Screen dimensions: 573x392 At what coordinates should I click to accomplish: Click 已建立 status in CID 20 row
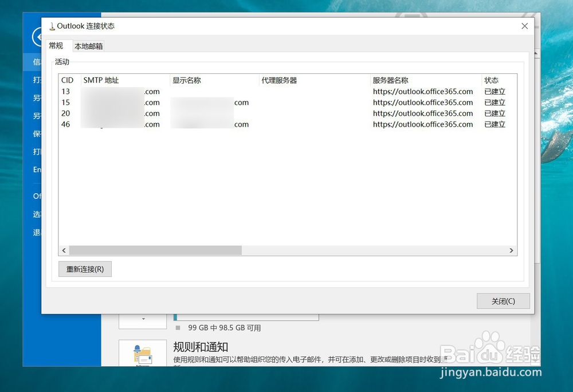pyautogui.click(x=495, y=113)
